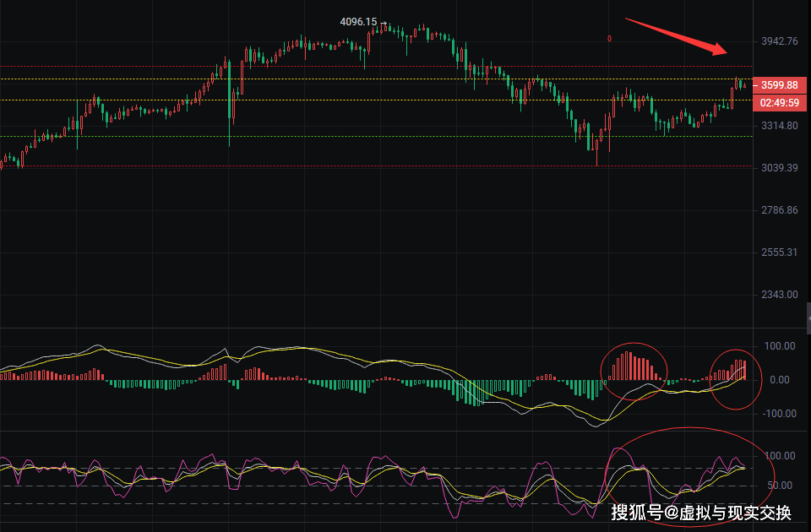Click the current price tag 3599.88

(x=780, y=85)
